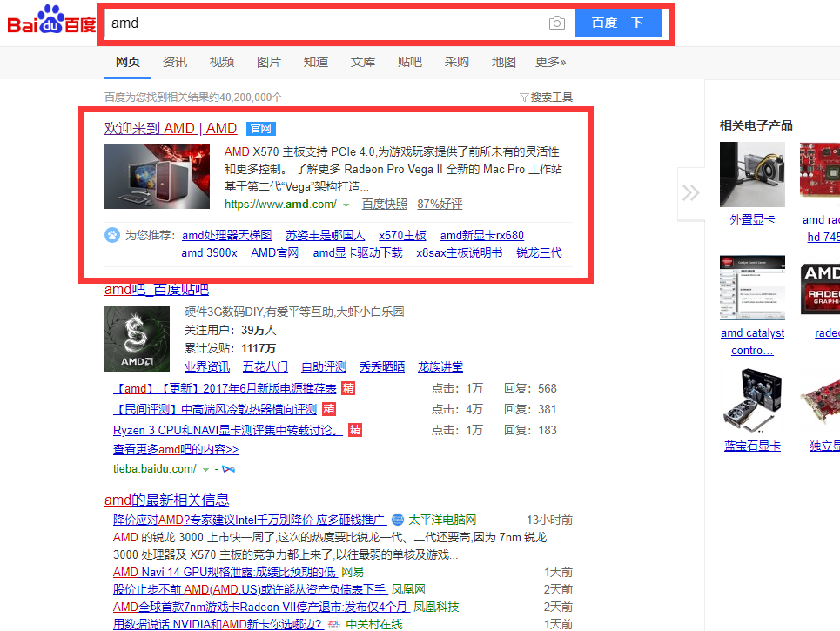Viewport: 840px width, 631px height.
Task: Click the 百度一下 search button
Action: (618, 23)
